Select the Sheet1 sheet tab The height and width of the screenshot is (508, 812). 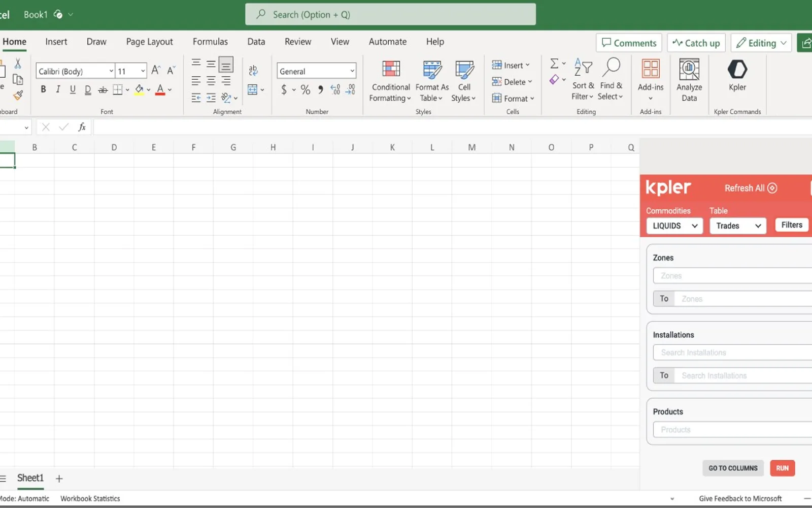point(30,478)
